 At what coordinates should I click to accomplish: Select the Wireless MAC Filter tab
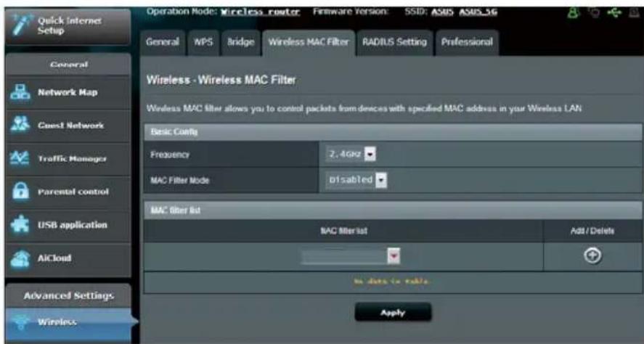pyautogui.click(x=309, y=42)
